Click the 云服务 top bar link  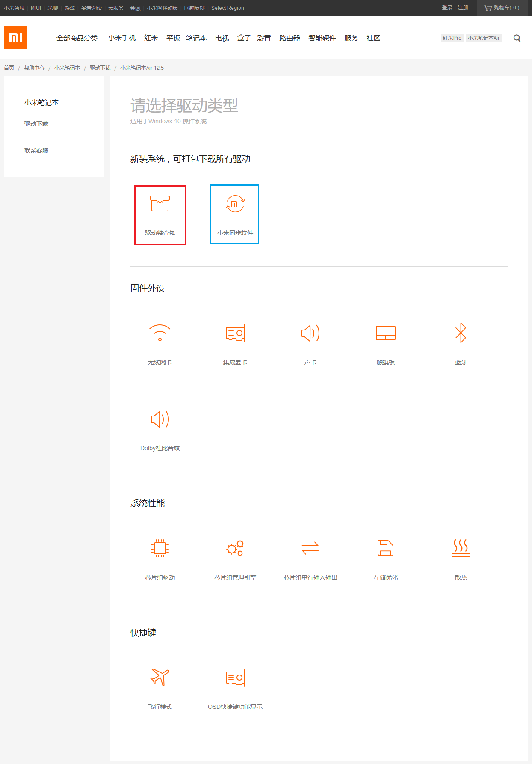(x=116, y=8)
